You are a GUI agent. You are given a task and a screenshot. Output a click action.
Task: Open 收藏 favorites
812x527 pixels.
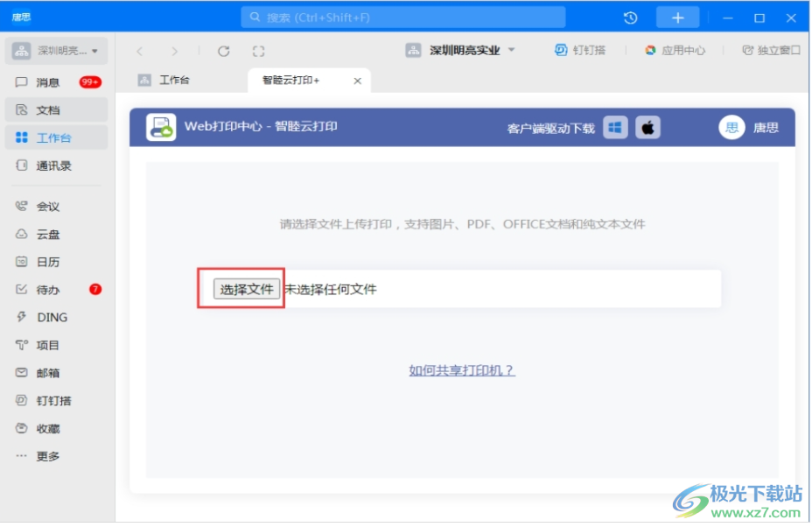tap(56, 429)
